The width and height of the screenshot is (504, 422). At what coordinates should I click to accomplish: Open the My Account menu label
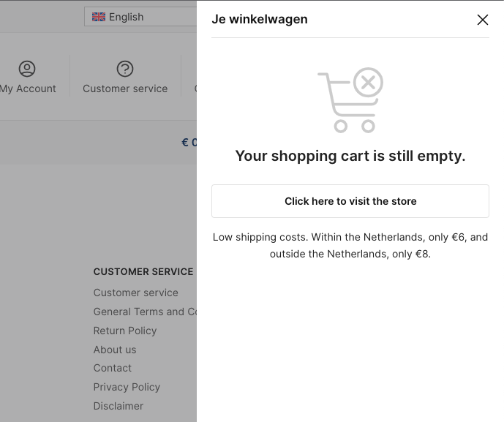[x=28, y=88]
